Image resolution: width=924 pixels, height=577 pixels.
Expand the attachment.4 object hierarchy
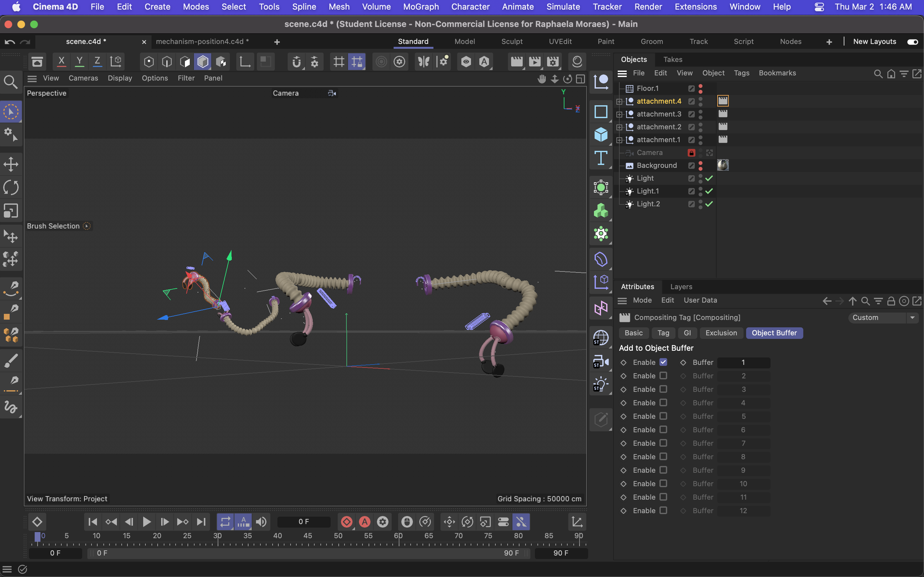[x=619, y=101]
